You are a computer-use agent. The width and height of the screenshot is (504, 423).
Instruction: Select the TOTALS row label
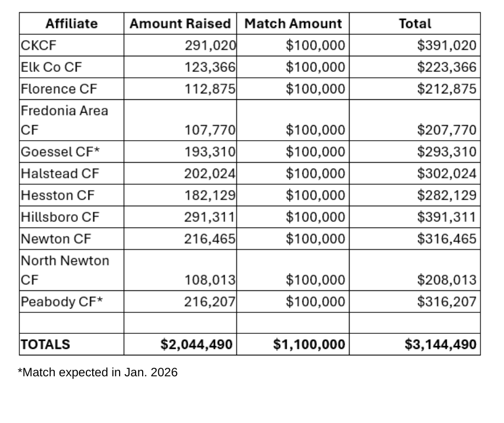coord(45,344)
